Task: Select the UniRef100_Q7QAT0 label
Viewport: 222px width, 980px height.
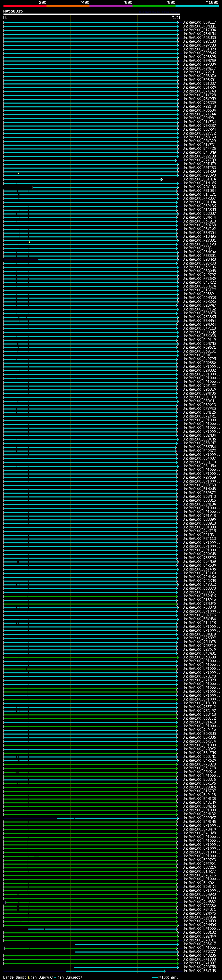Action: coord(199,829)
